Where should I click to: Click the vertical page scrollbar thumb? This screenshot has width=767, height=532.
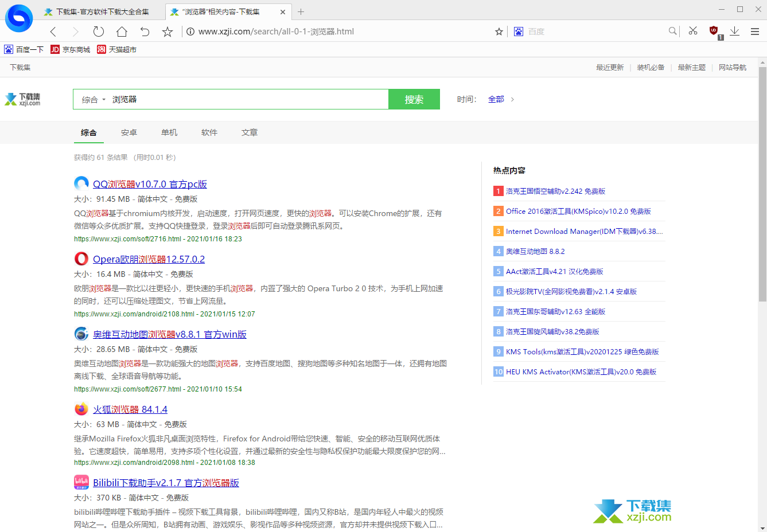pos(762,183)
